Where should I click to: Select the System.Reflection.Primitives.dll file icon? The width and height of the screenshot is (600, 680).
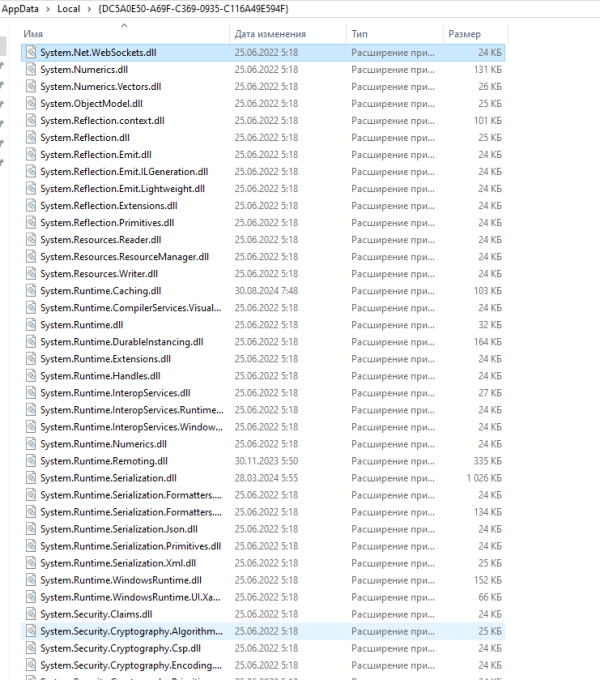coord(31,222)
